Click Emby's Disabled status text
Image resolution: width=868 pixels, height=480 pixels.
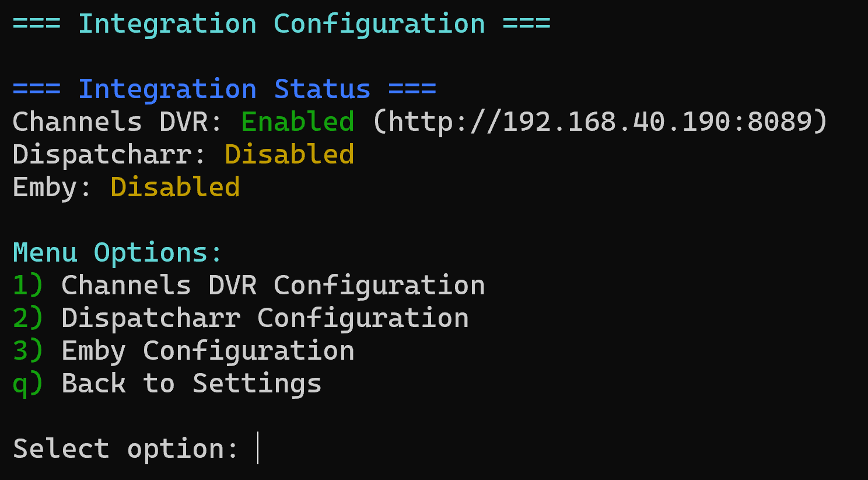pos(175,188)
